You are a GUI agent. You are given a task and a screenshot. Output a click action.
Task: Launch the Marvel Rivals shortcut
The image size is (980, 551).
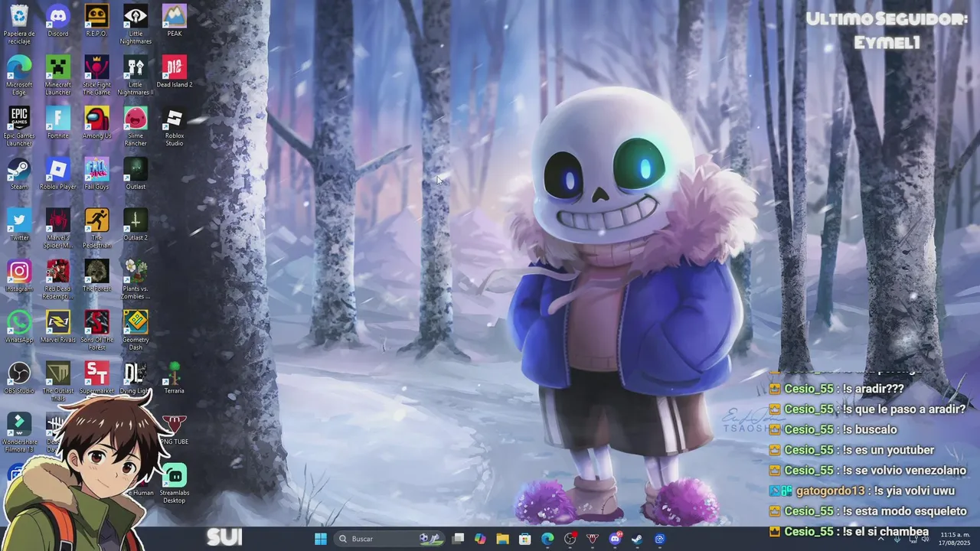coord(58,328)
